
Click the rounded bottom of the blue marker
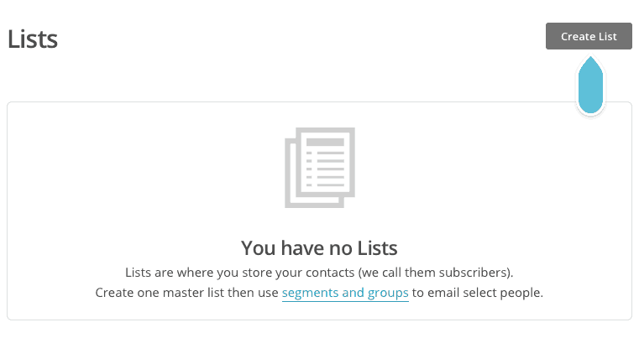point(591,106)
